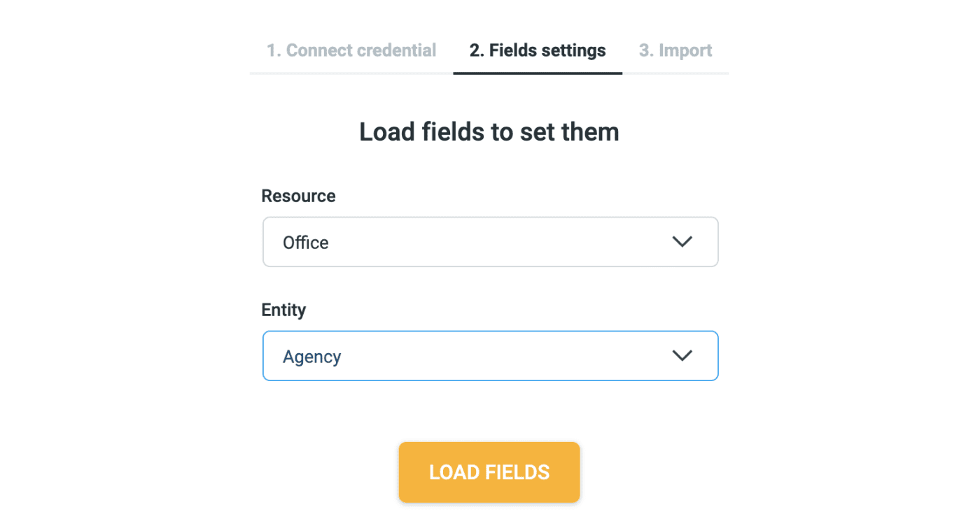Click the selected Agency value text
The height and width of the screenshot is (528, 980).
(312, 357)
